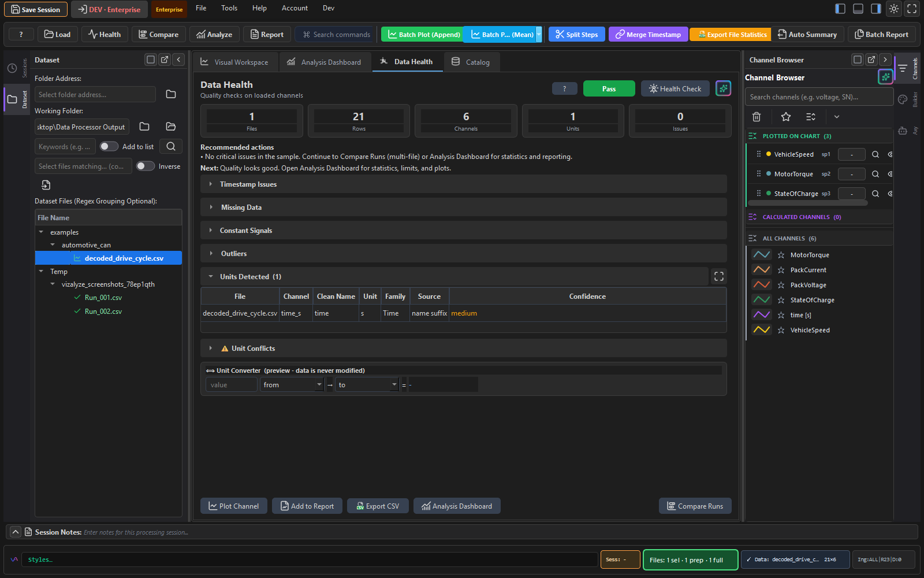
Task: Toggle visibility of VehicleSpeed channel
Action: click(890, 154)
